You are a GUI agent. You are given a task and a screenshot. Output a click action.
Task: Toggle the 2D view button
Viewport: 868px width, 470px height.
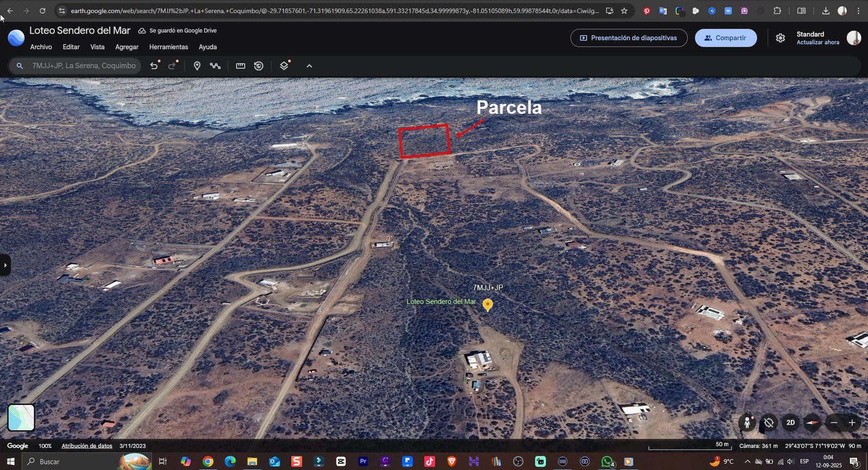click(790, 422)
